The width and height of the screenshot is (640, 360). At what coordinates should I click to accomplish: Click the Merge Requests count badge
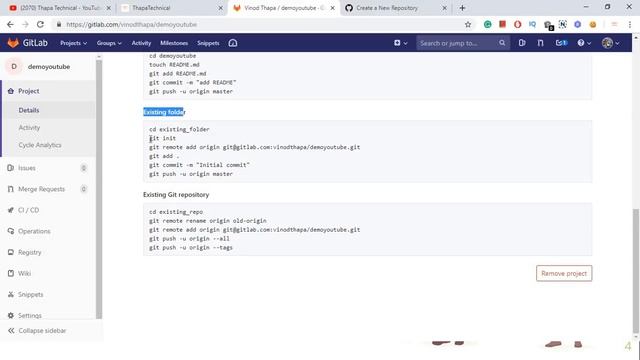coord(84,189)
